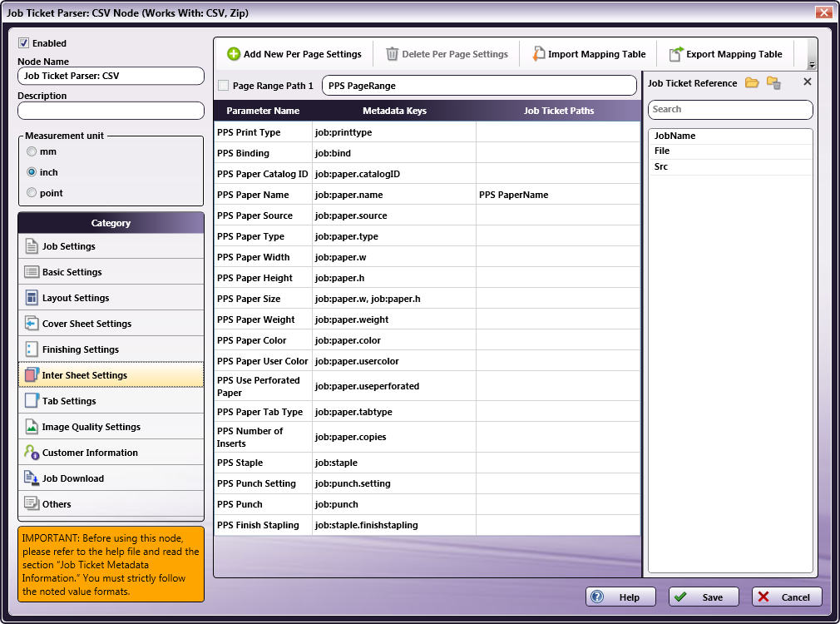Click the Layout Settings category icon

[32, 298]
